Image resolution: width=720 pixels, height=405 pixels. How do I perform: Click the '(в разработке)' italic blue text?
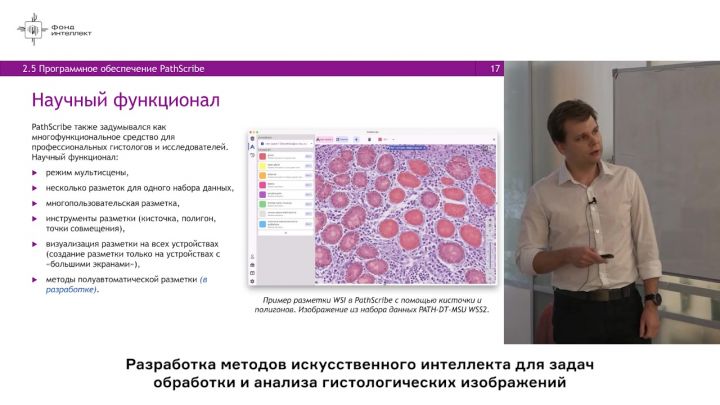click(x=214, y=279)
